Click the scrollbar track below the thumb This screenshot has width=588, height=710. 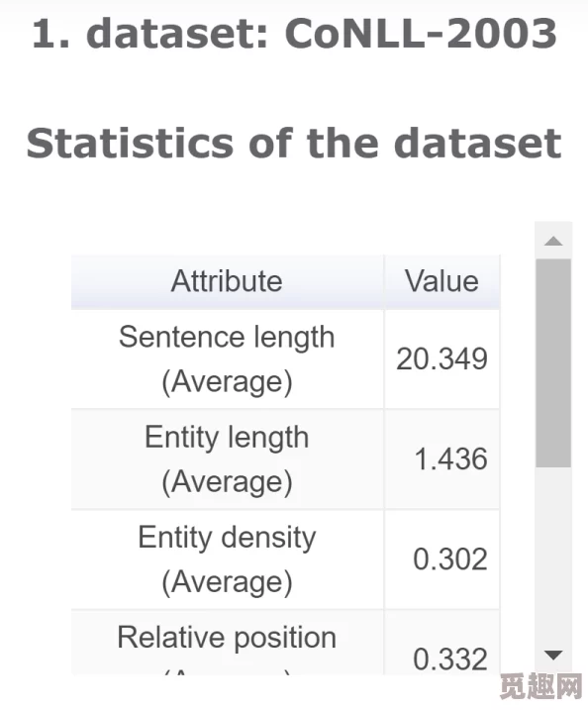(x=553, y=553)
